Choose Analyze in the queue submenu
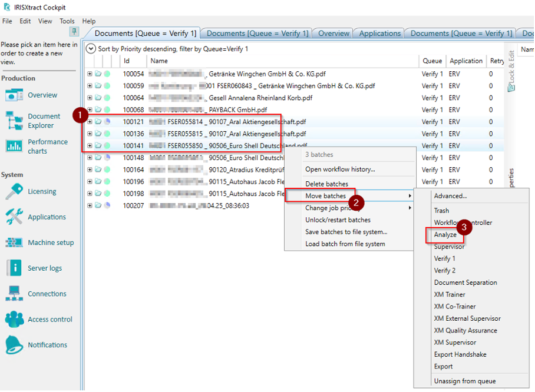 445,234
